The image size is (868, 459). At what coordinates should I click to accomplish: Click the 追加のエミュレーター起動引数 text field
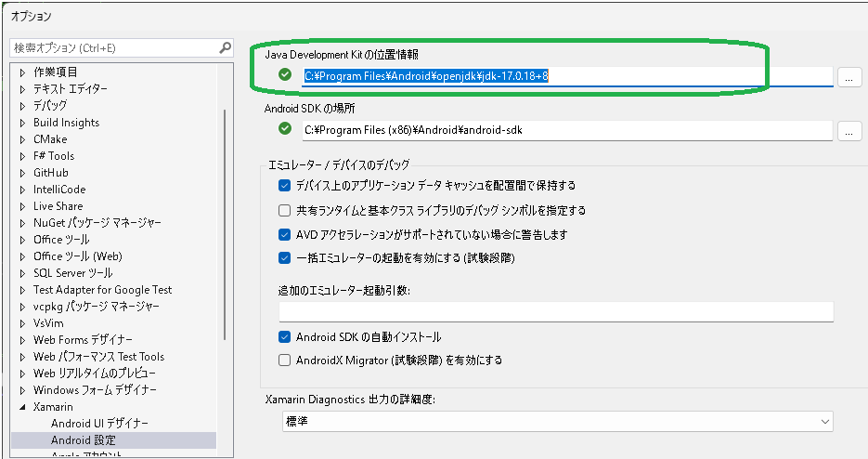pyautogui.click(x=555, y=311)
